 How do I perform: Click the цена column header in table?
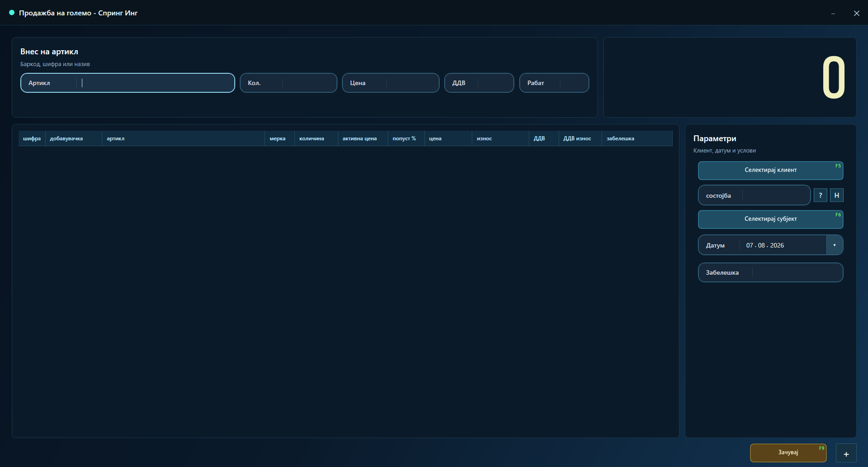[448, 138]
